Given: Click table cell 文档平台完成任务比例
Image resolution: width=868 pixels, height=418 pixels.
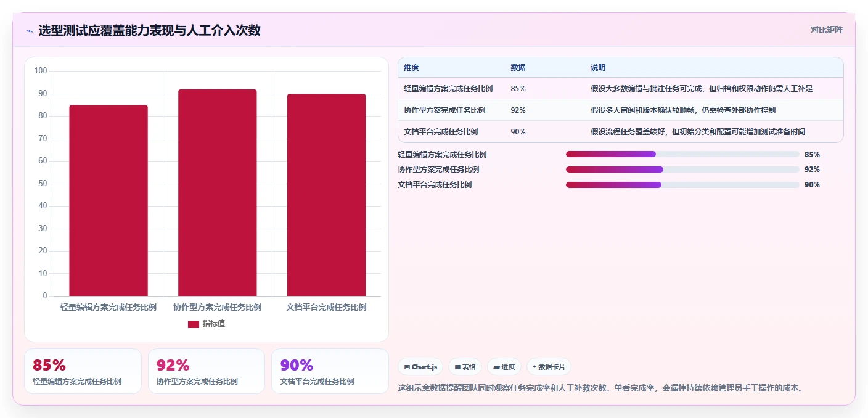Looking at the screenshot, I should tap(441, 132).
